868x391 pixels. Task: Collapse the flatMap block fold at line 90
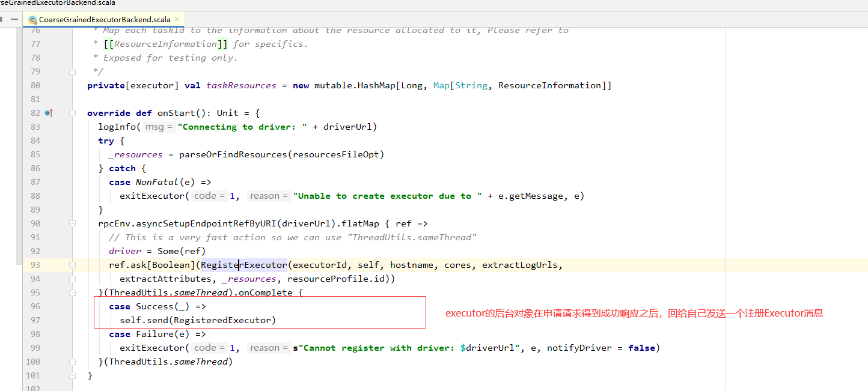[73, 223]
